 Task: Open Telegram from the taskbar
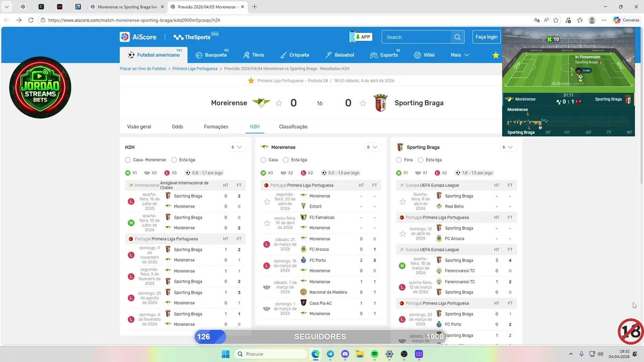[x=330, y=354]
